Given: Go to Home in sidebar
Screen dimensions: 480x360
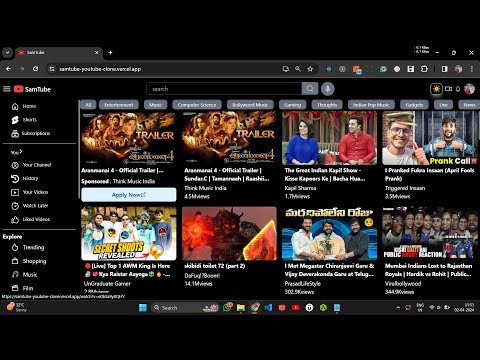Looking at the screenshot, I should pyautogui.click(x=24, y=106).
